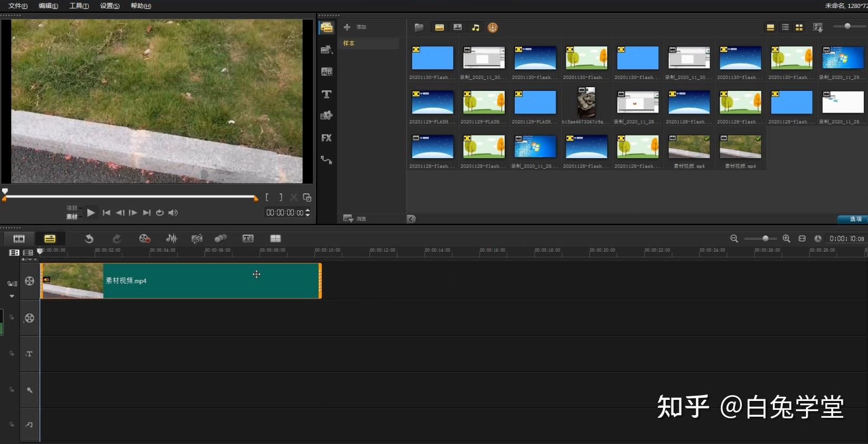This screenshot has width=868, height=444.
Task: Open the 编辑(E) menu
Action: (48, 6)
